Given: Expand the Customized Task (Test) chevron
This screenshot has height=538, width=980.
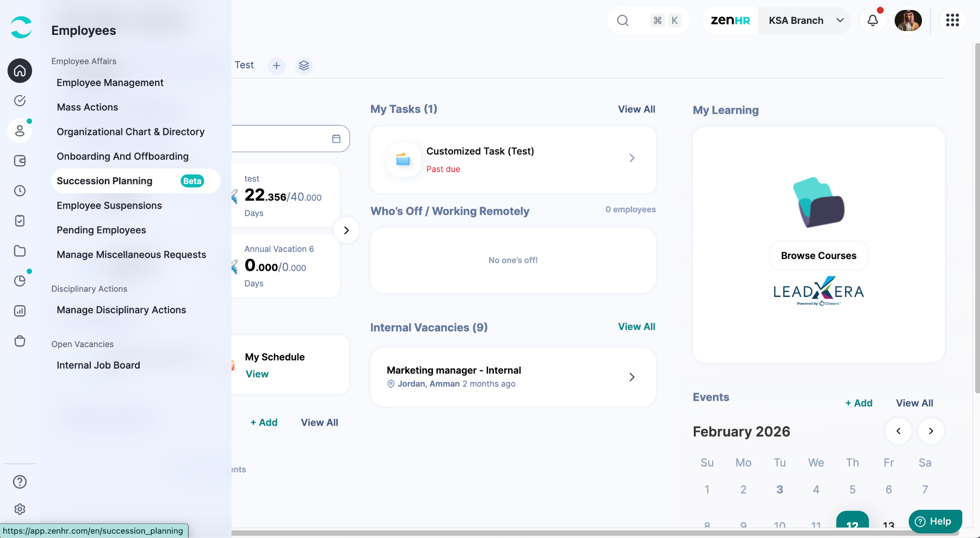Looking at the screenshot, I should pyautogui.click(x=632, y=158).
